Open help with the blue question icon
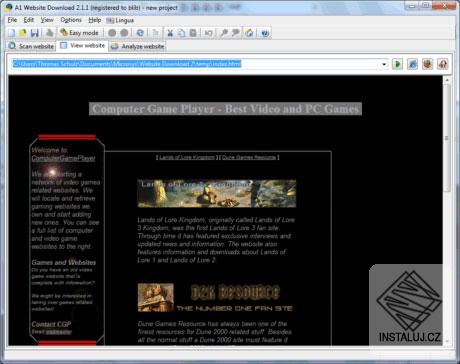The width and height of the screenshot is (460, 364). click(265, 33)
